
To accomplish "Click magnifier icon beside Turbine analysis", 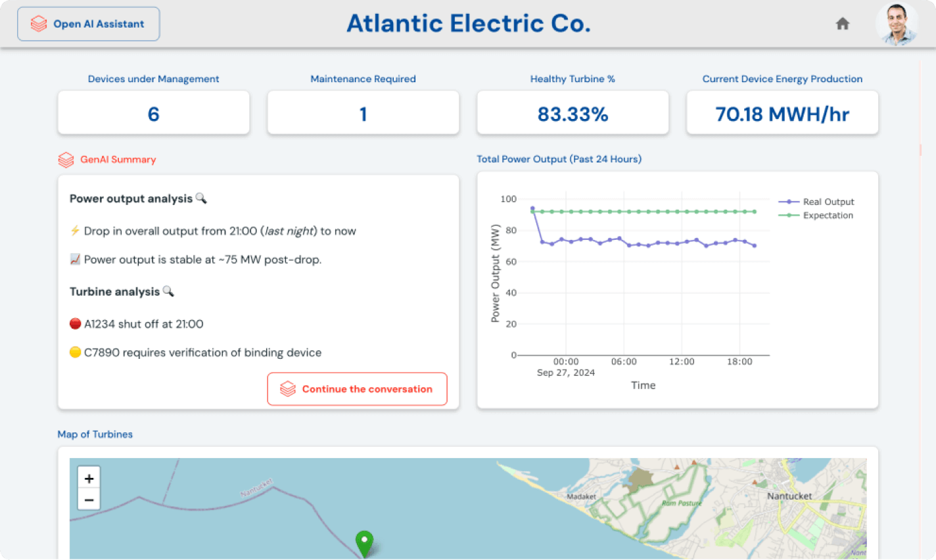I will (168, 291).
